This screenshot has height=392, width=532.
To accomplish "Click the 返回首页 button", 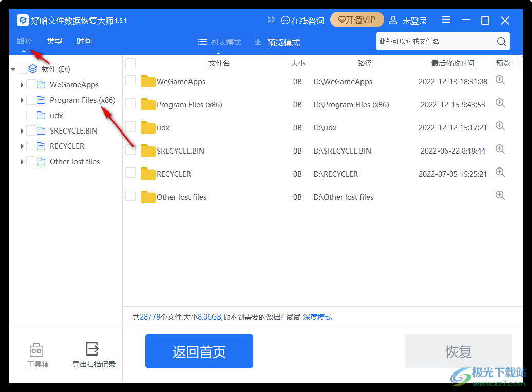I will coord(199,351).
